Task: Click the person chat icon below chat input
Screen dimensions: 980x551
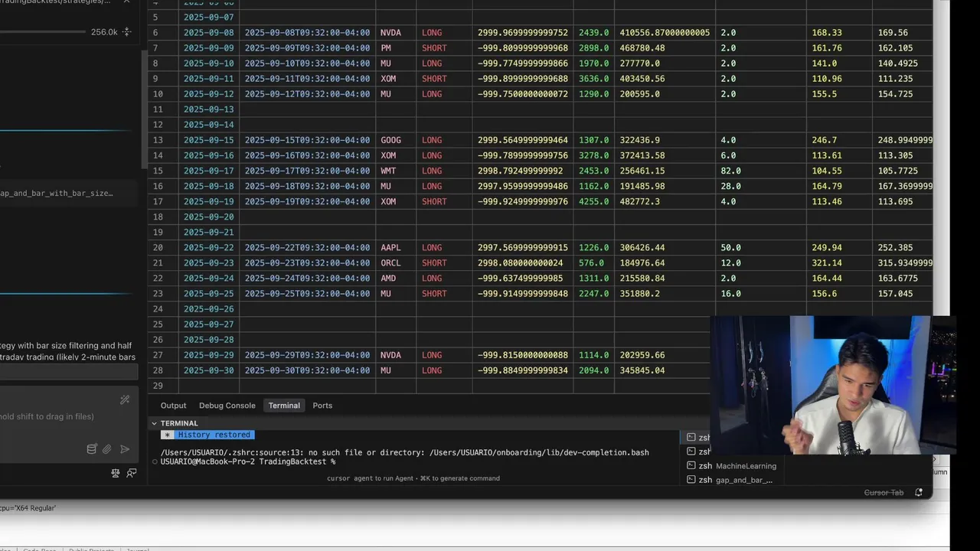Action: [x=132, y=473]
